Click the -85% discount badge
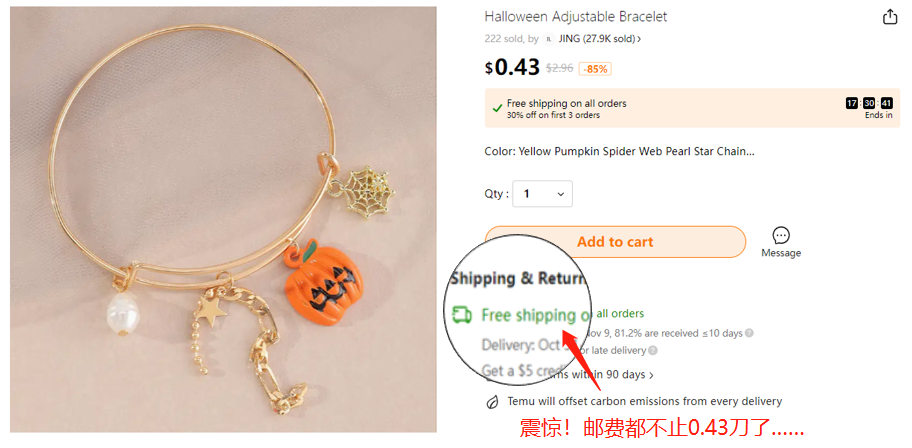This screenshot has height=448, width=912. [594, 69]
